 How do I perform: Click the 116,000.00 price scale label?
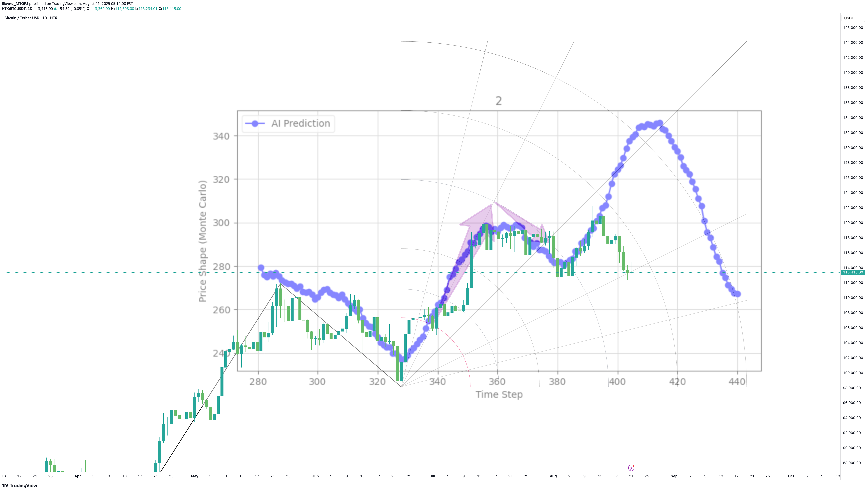click(853, 253)
